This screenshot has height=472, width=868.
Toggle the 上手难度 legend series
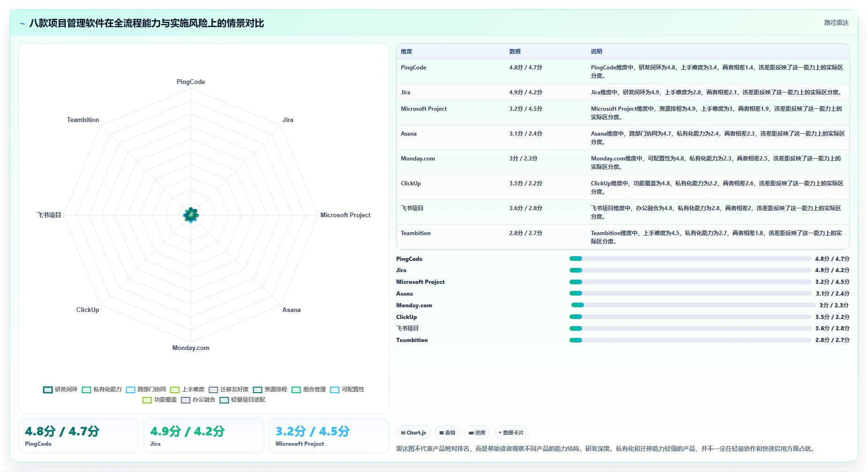(187, 389)
